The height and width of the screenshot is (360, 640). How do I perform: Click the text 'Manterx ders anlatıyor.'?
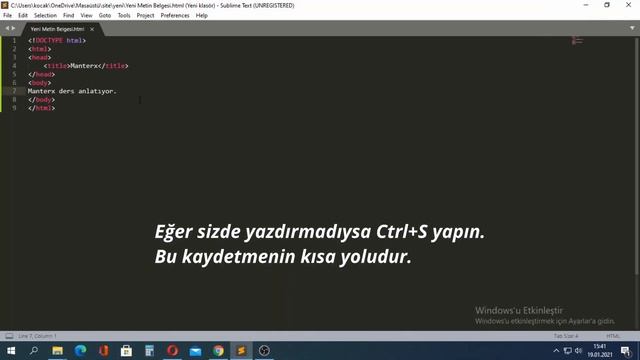tap(72, 91)
